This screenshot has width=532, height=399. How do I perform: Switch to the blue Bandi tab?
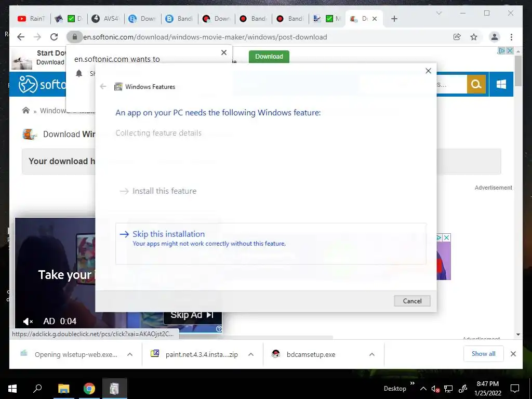point(180,19)
